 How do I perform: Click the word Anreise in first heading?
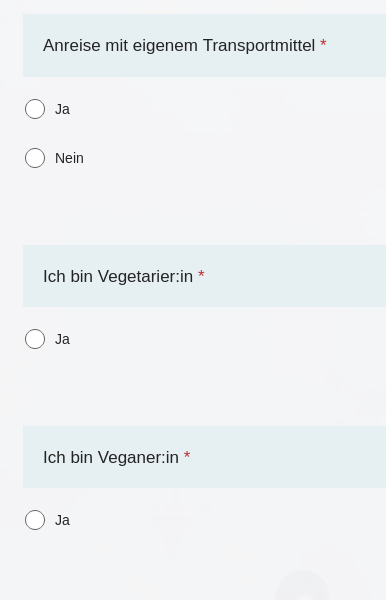coord(72,45)
